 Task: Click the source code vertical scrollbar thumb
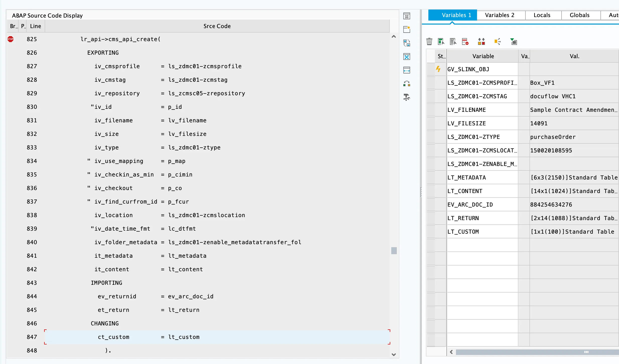coord(394,251)
